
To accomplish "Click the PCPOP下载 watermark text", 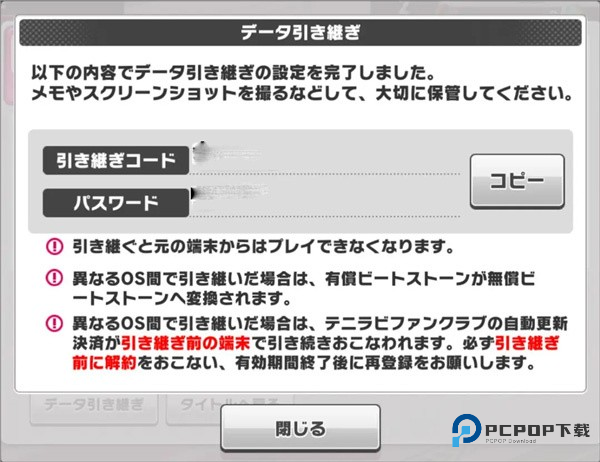I will tap(537, 431).
